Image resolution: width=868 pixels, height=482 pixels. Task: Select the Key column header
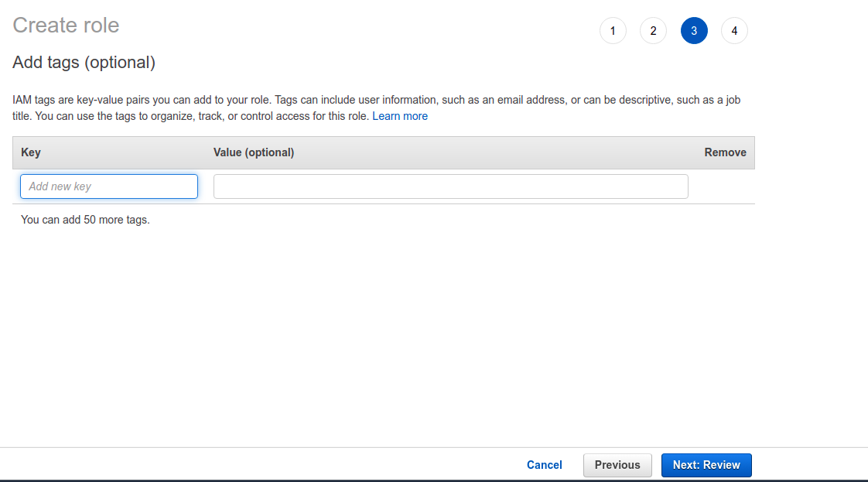pyautogui.click(x=31, y=152)
